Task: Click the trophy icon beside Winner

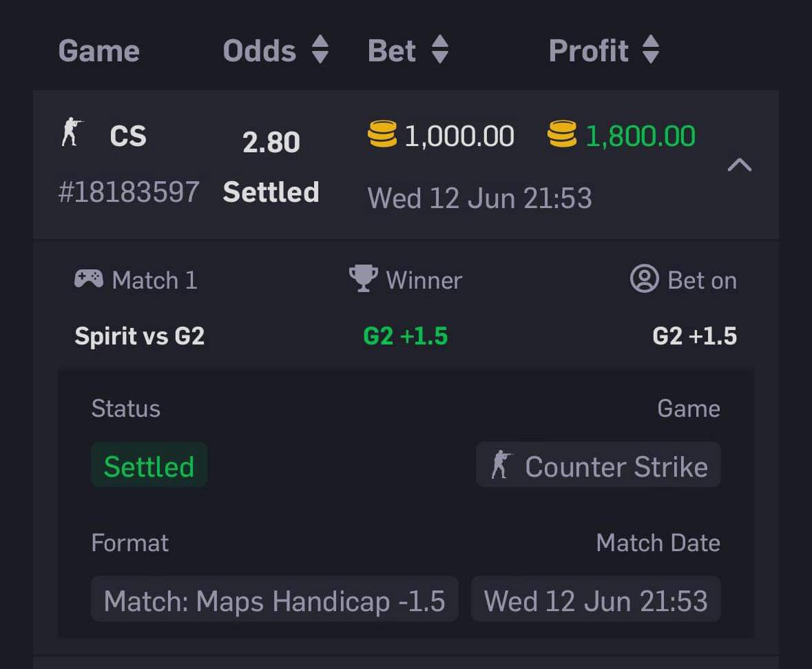Action: tap(364, 278)
